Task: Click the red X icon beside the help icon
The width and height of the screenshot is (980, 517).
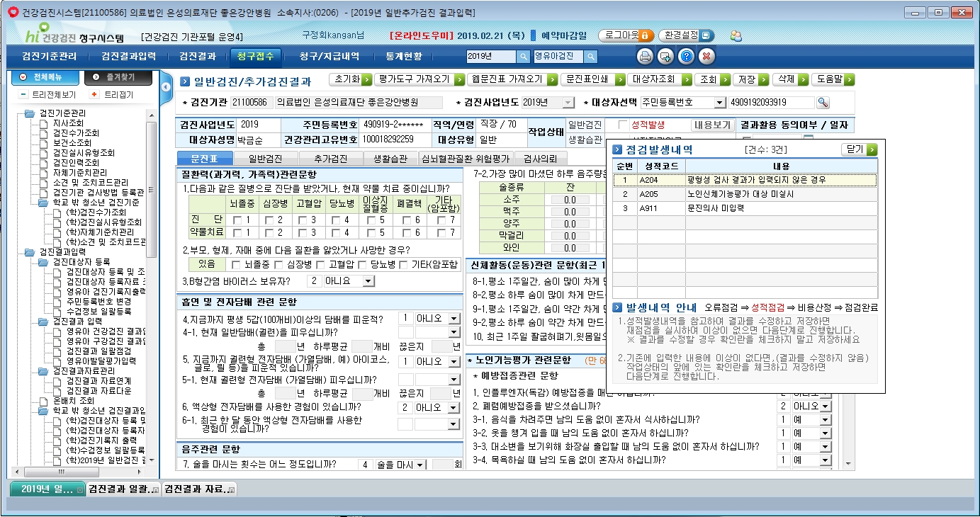Action: click(706, 57)
